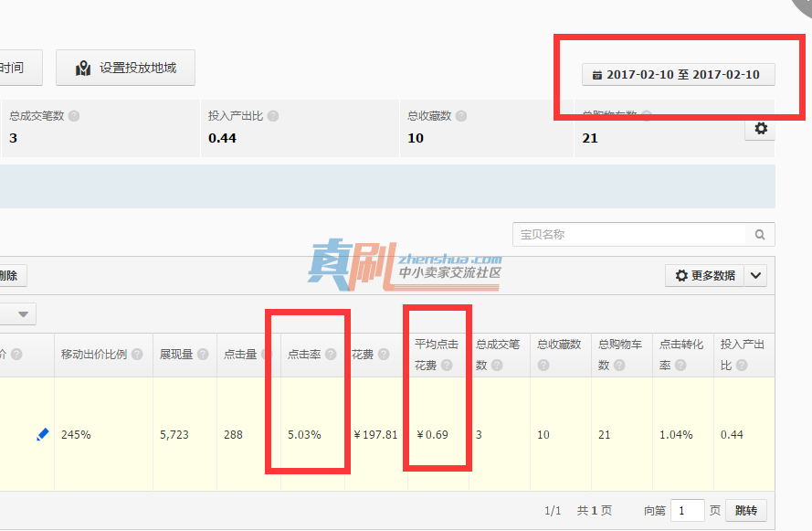Sort by the 点击率 column header
812x531 pixels.
304,355
